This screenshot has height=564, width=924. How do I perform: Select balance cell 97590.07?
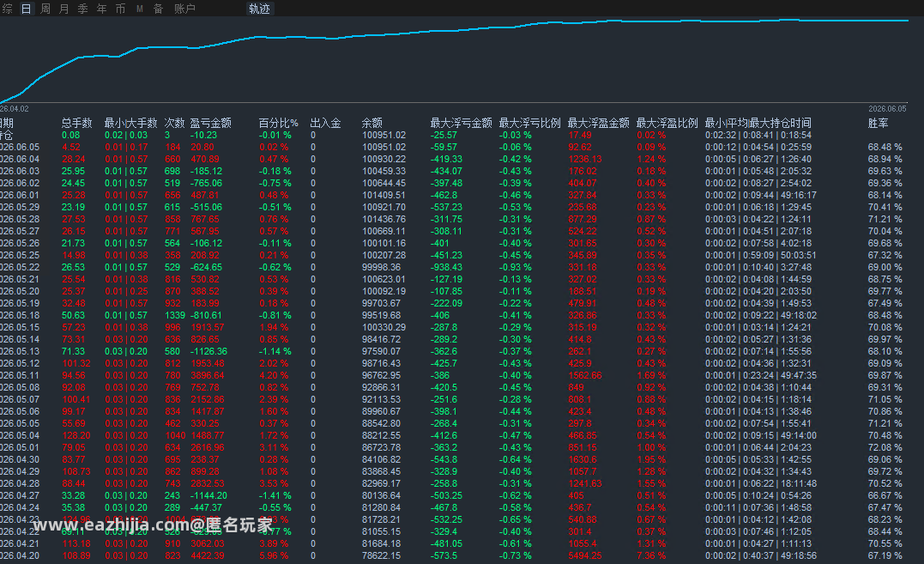tap(381, 351)
